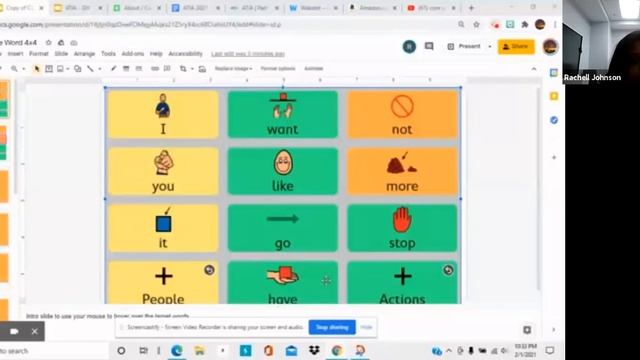Open the explore button at bottom right

[527, 330]
